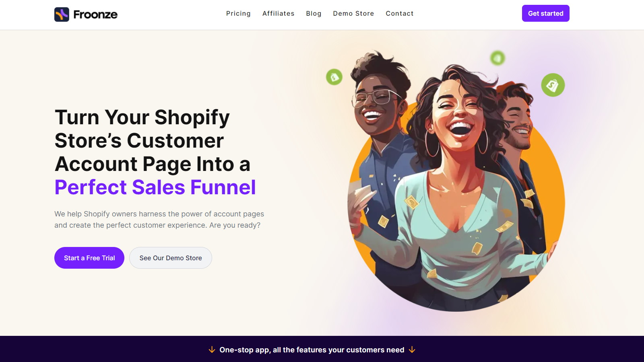Open the Contact page
The height and width of the screenshot is (362, 644).
[x=400, y=13]
